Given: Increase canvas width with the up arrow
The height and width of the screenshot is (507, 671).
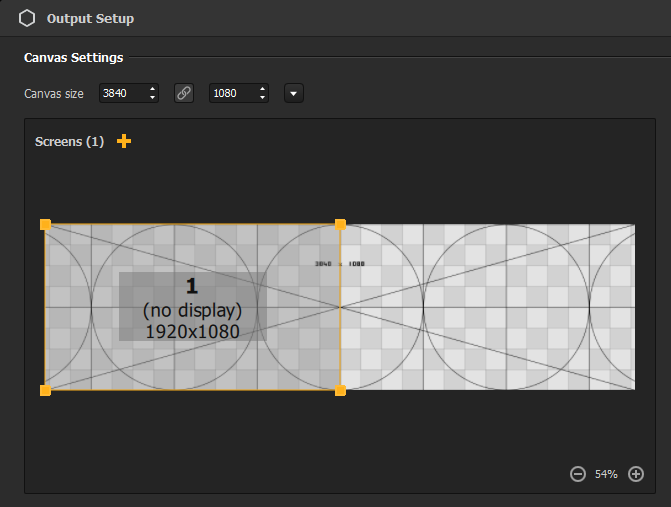Looking at the screenshot, I should (152, 89).
